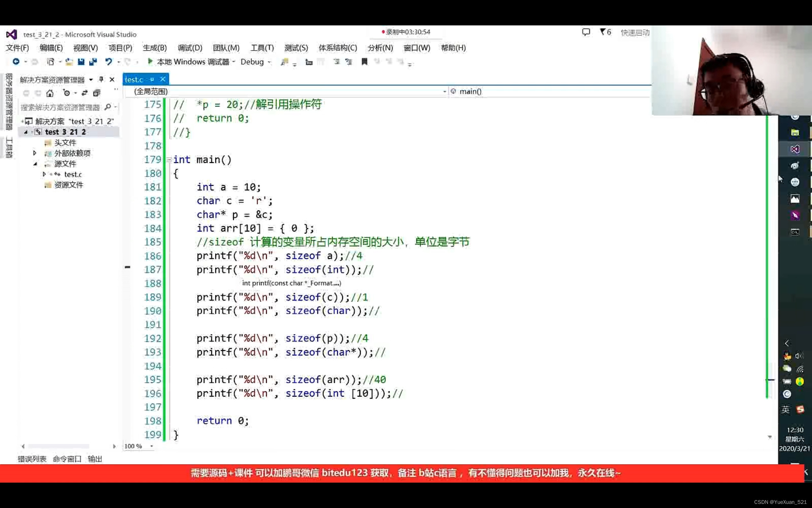
Task: Open the 工具(T) menu
Action: coord(262,48)
